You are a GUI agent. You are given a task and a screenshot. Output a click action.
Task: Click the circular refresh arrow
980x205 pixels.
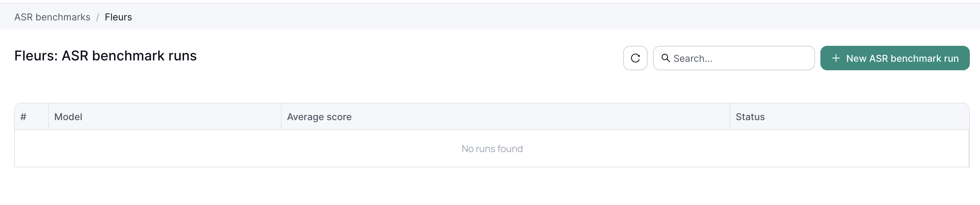pyautogui.click(x=635, y=58)
